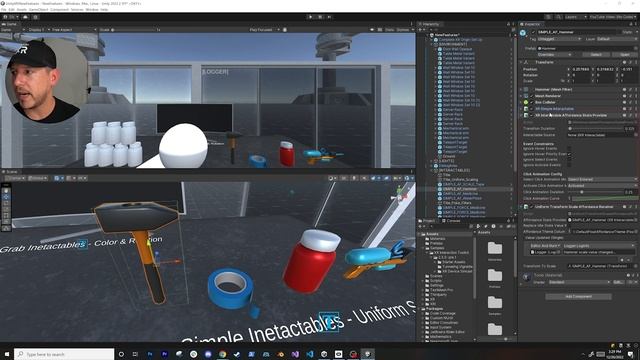Toggle Ignore Select Events checkbox
The image size is (640, 360).
click(569, 160)
